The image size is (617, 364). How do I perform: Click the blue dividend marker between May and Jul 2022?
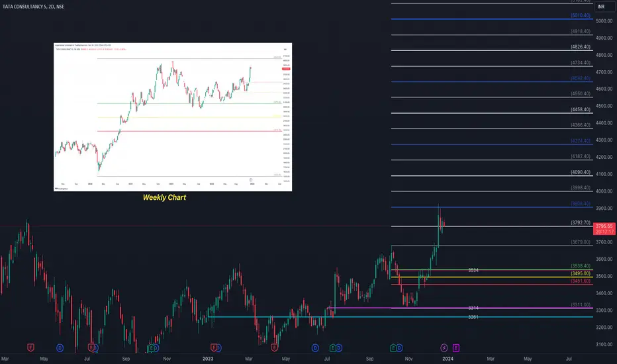click(x=60, y=348)
